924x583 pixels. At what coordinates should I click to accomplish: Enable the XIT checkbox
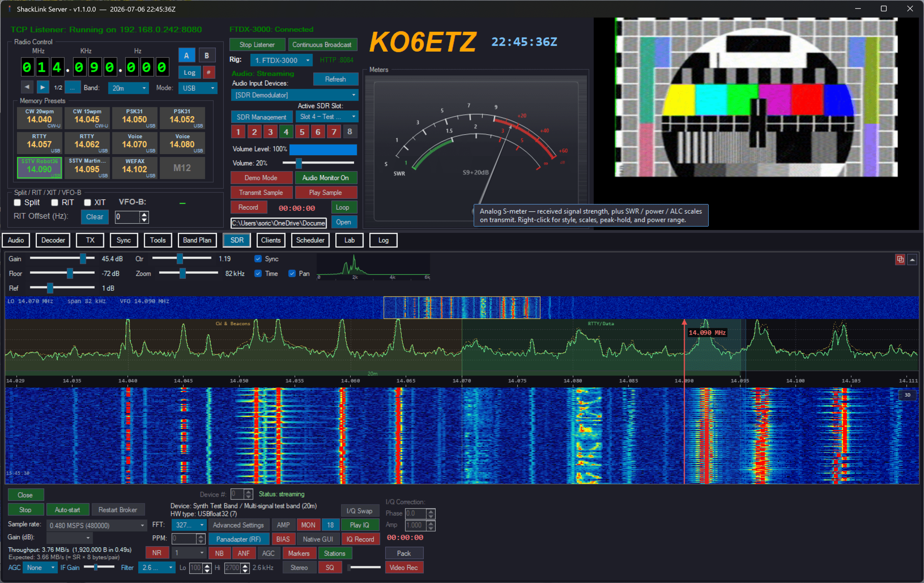click(x=87, y=203)
